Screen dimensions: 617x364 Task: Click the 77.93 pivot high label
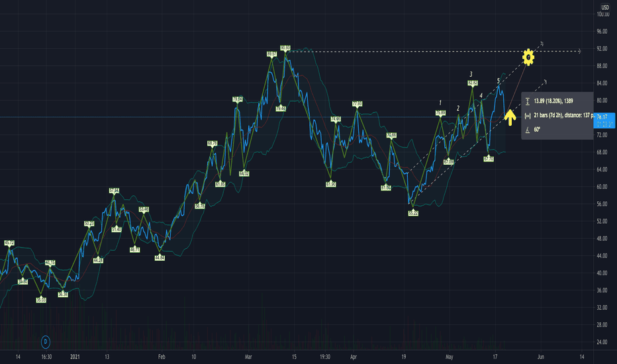357,104
